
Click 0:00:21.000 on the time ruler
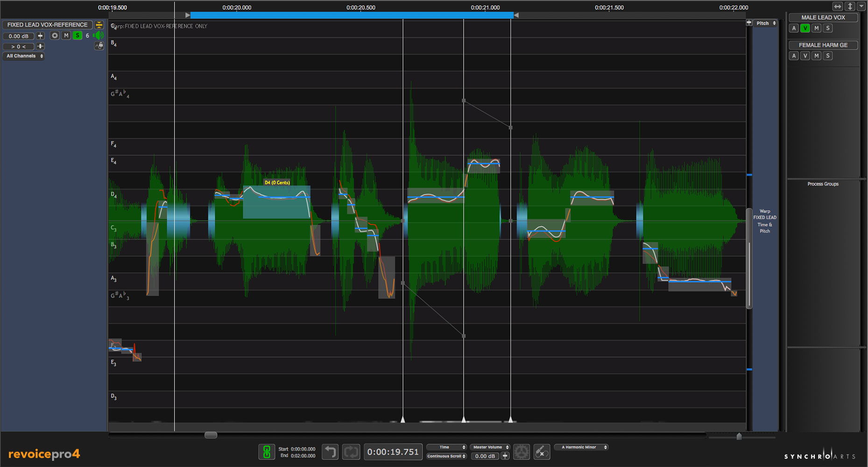pyautogui.click(x=485, y=7)
